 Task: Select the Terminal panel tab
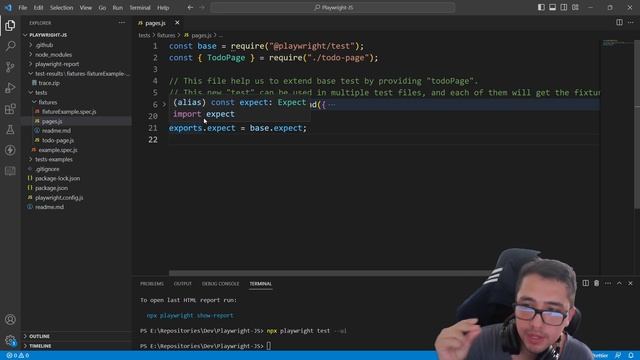click(260, 284)
